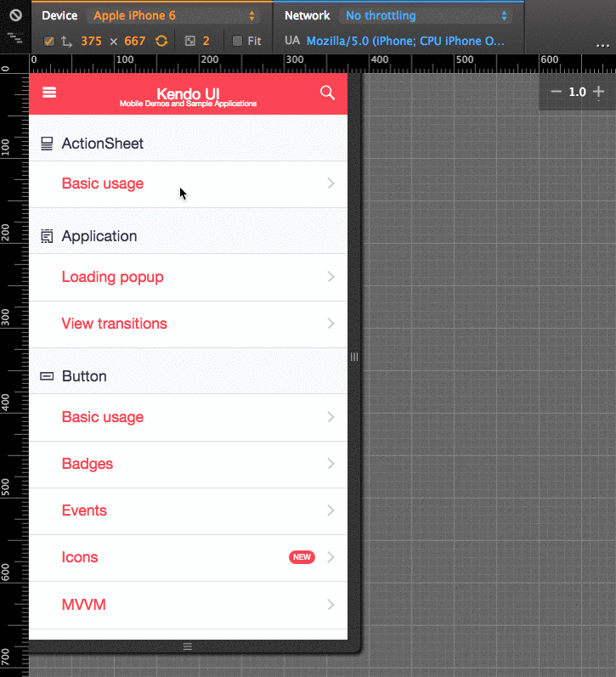Click chevron on MVVM row

click(331, 605)
